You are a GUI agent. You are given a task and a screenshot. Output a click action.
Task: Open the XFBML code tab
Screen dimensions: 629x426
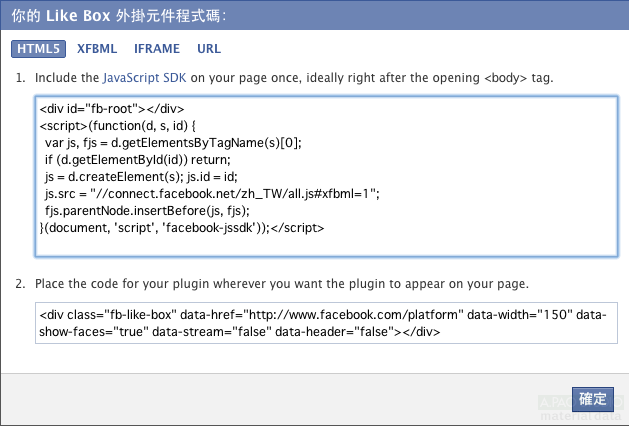[97, 48]
